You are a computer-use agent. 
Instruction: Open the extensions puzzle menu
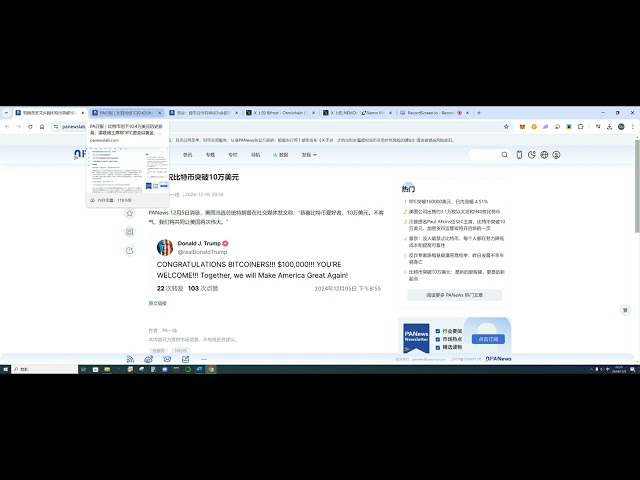(580, 127)
